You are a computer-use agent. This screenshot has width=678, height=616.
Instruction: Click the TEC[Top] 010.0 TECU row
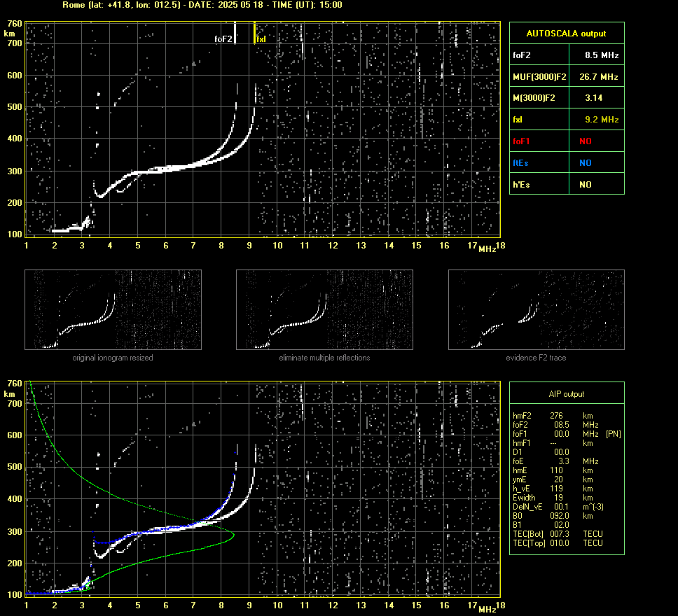click(x=558, y=542)
